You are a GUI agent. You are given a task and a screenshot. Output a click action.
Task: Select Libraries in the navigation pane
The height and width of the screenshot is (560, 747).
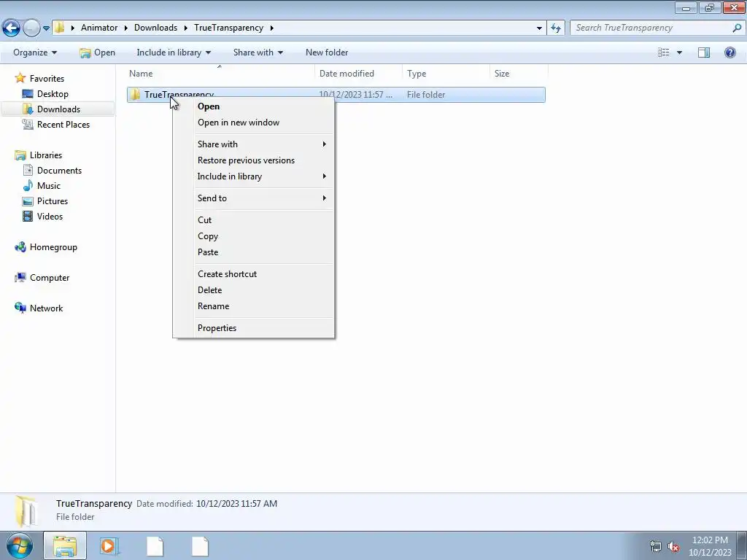click(x=46, y=155)
